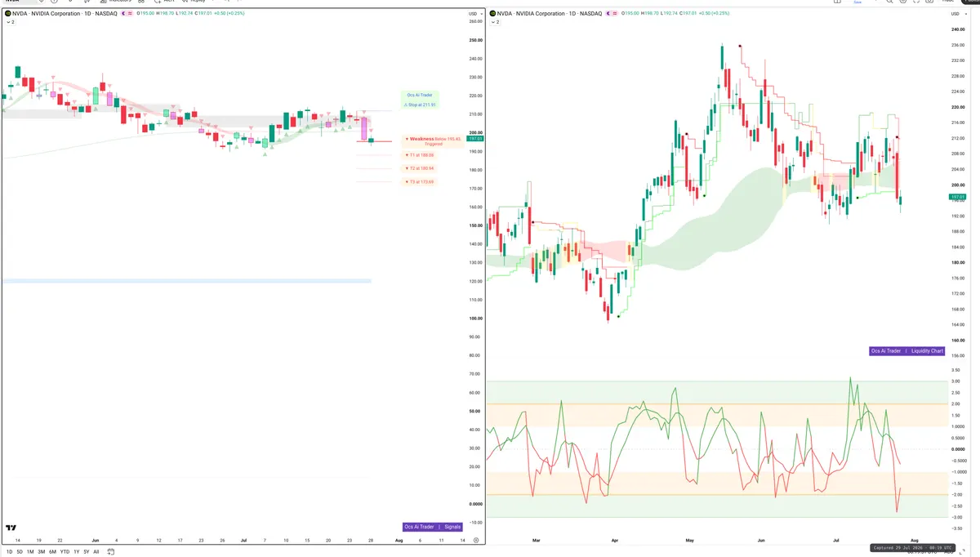Click the Save text in top toolbar

point(857,2)
